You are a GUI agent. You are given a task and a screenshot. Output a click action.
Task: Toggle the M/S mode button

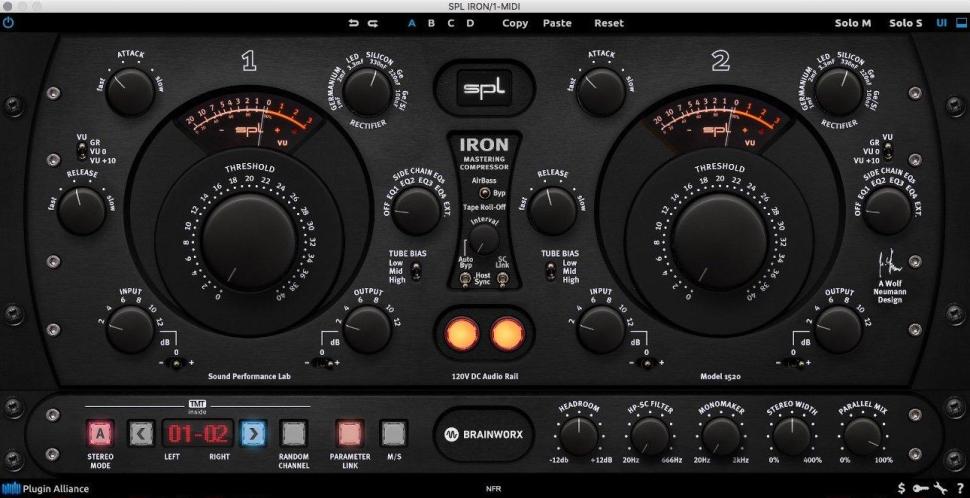[394, 434]
